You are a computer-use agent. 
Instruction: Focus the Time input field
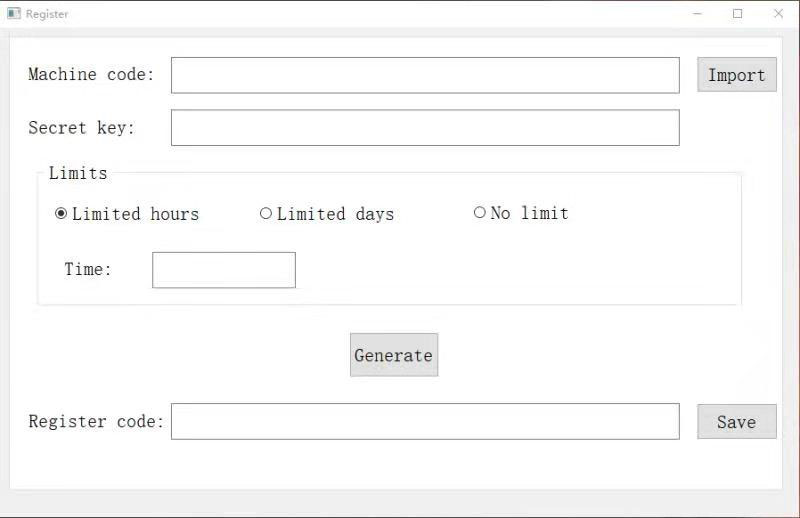(224, 270)
